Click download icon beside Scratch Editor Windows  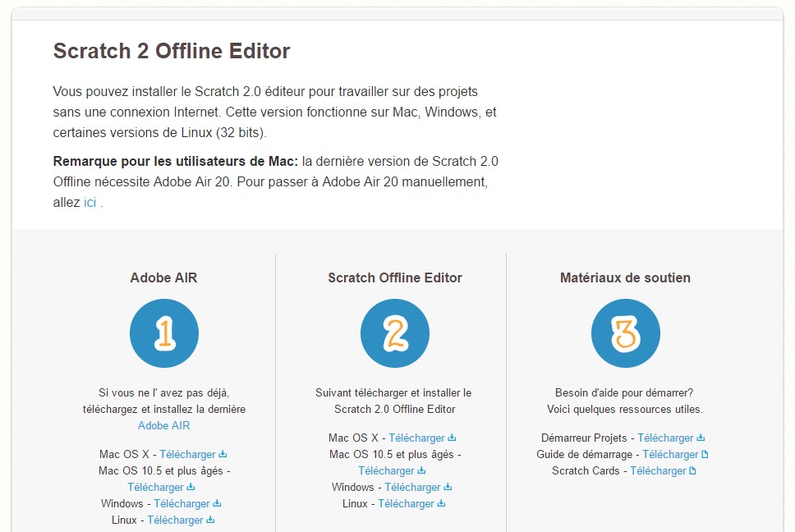[448, 487]
